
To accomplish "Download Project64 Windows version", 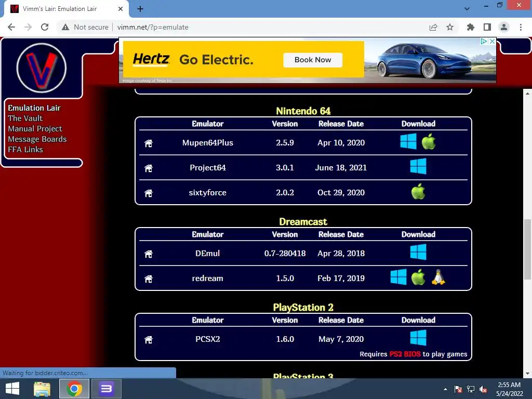I will [418, 167].
